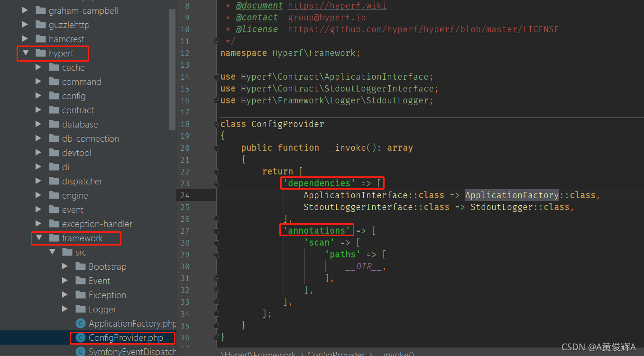Click the __DIR__ constant on line 30

[363, 266]
